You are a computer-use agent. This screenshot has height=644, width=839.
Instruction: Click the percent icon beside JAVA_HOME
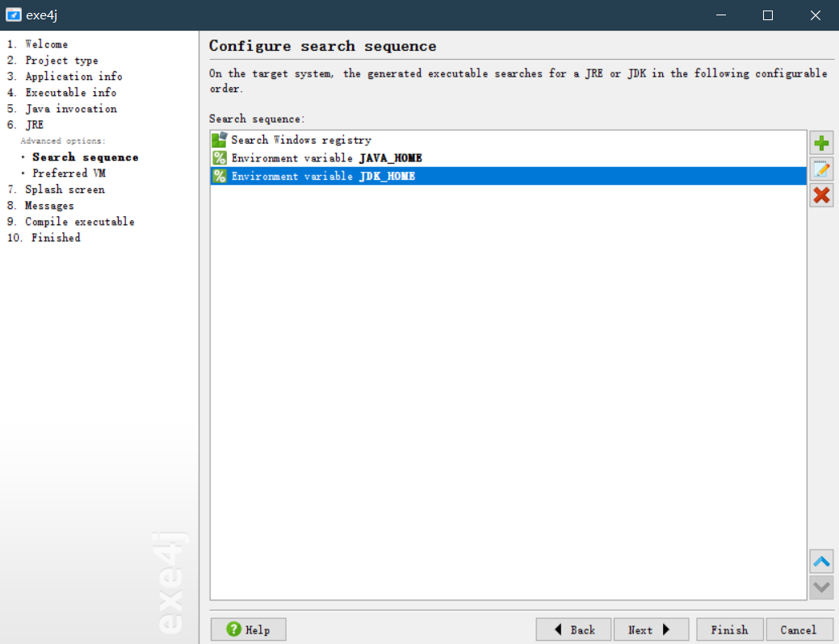(x=220, y=158)
